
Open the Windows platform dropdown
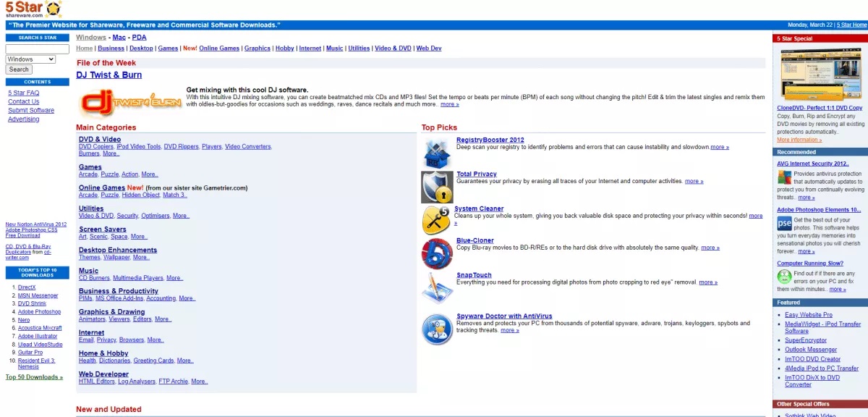(31, 59)
